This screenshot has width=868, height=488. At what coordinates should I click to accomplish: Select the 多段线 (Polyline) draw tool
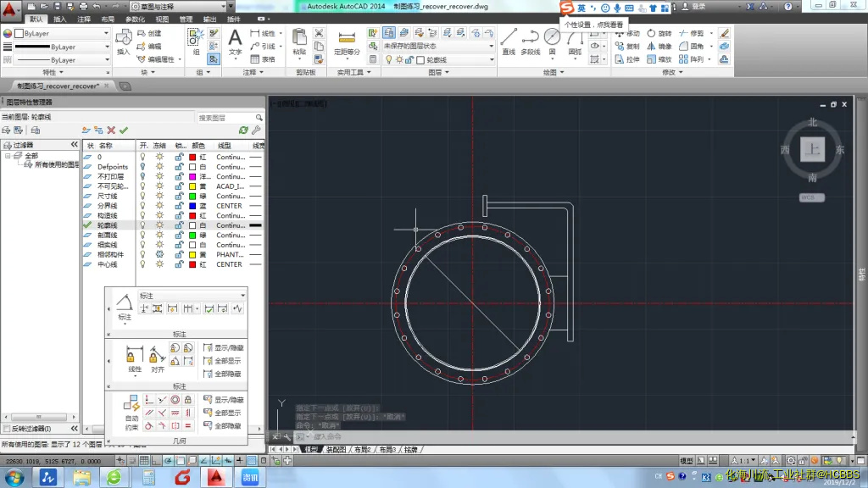(531, 42)
